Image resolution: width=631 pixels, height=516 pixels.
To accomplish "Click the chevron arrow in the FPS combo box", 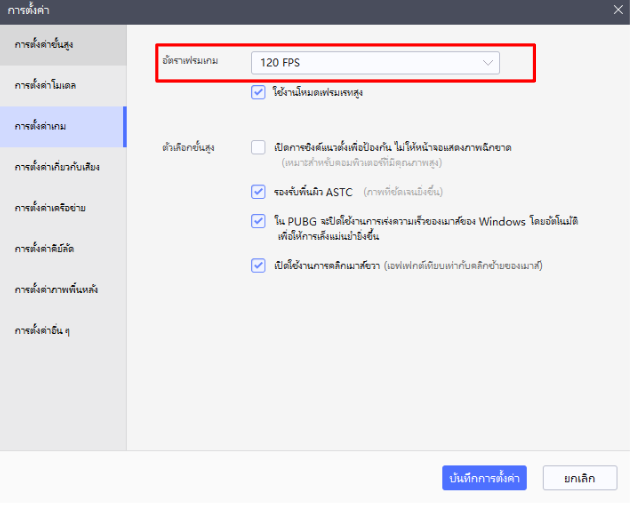I will pyautogui.click(x=488, y=62).
